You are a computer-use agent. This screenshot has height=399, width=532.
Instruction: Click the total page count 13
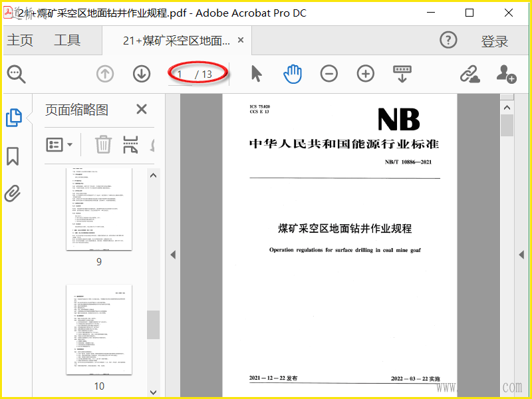point(207,74)
